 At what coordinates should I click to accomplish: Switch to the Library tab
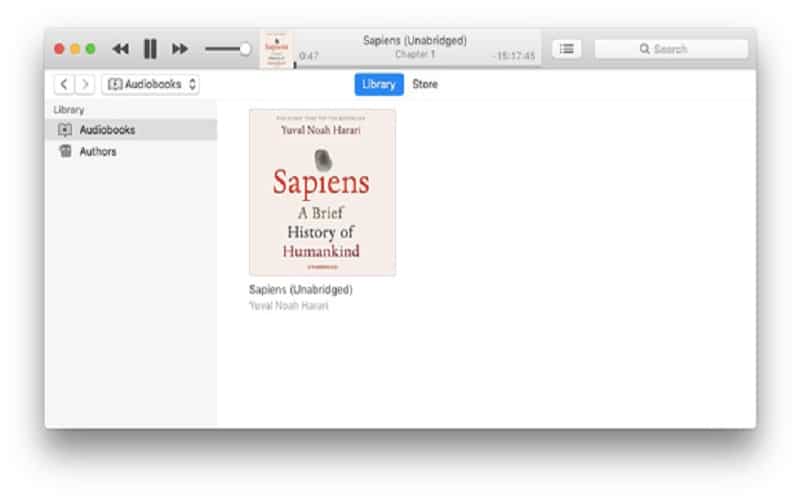click(x=379, y=85)
